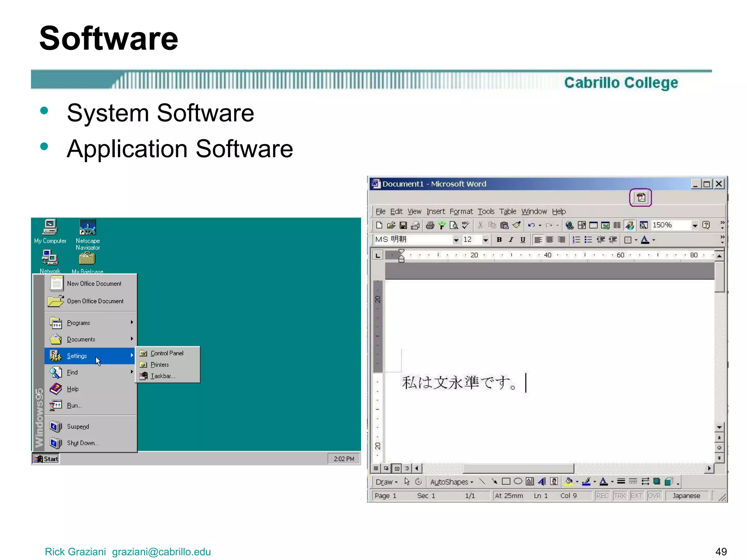Open the Draw menu dropdown
The image size is (747, 560).
387,482
